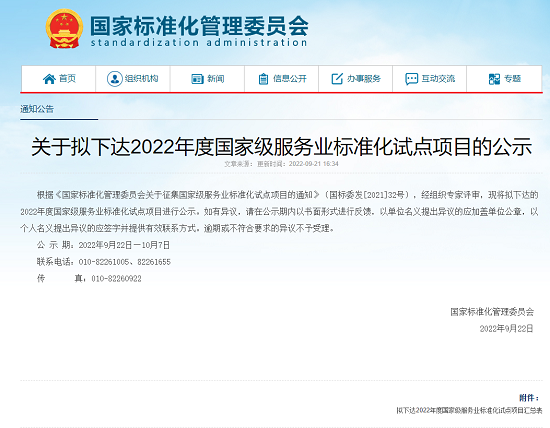Open the 互动交流 menu item
This screenshot has width=550, height=428.
[x=429, y=79]
